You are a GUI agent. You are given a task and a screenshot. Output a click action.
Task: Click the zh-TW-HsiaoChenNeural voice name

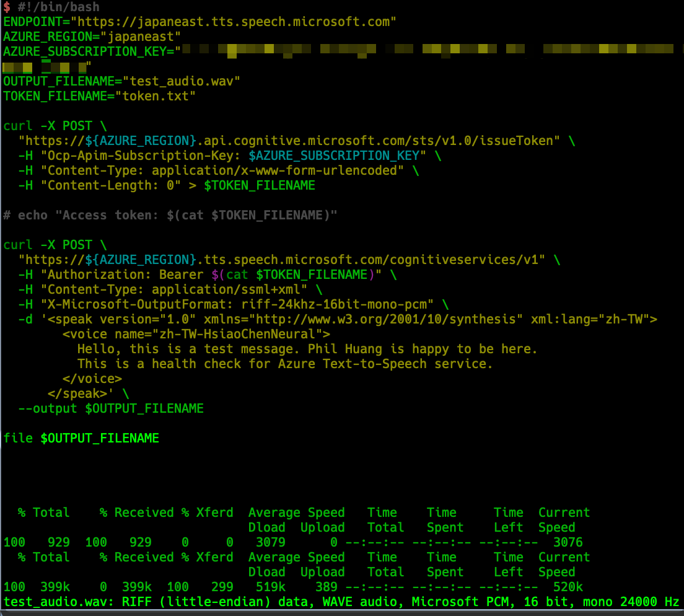237,334
